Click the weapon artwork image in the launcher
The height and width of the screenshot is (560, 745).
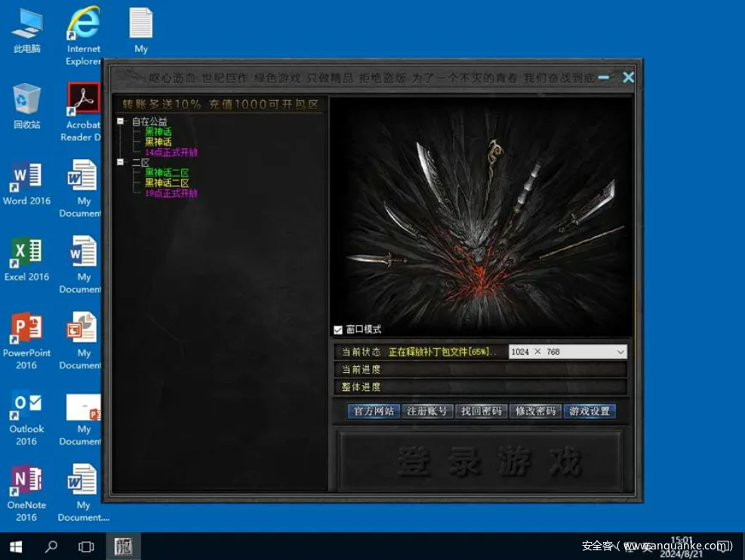(481, 216)
